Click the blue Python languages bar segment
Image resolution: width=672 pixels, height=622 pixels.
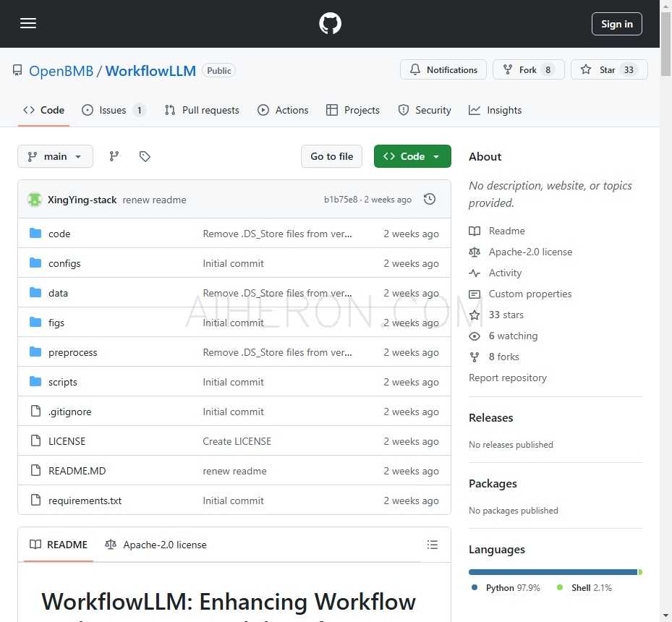pyautogui.click(x=553, y=572)
